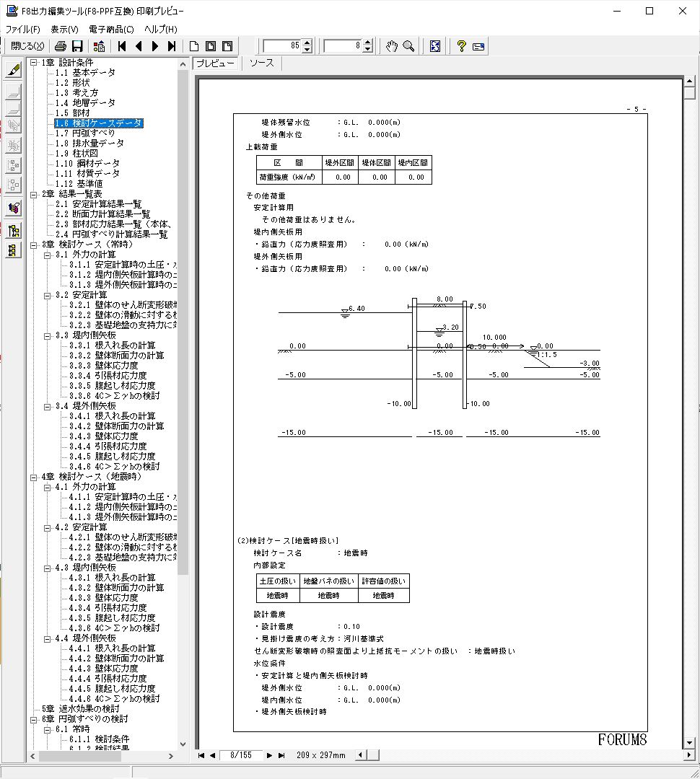The height and width of the screenshot is (779, 700).
Task: Select tree item 3.3.3 壁体応力度
Action: pyautogui.click(x=103, y=366)
